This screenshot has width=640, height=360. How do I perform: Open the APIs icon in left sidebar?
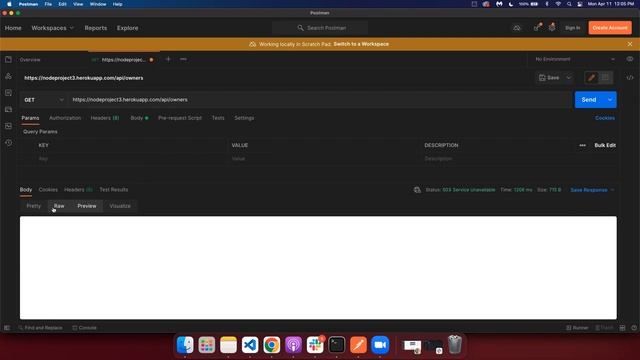pos(8,76)
